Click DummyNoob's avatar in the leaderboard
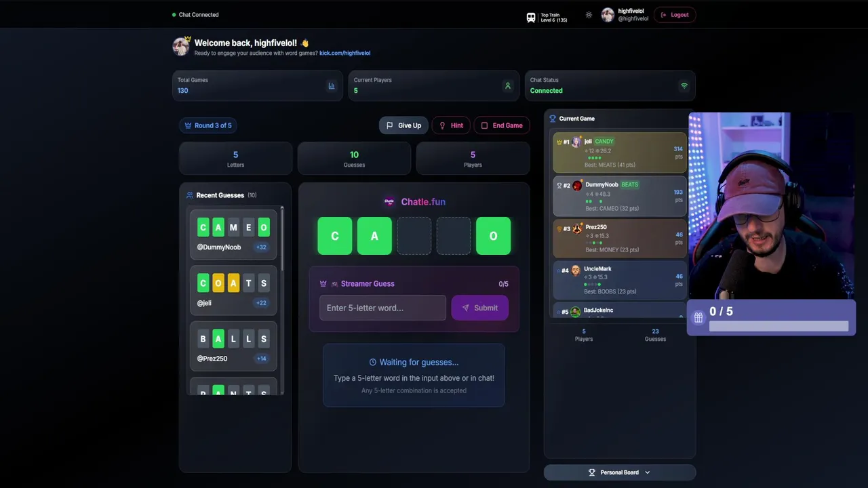868x488 pixels. [577, 185]
